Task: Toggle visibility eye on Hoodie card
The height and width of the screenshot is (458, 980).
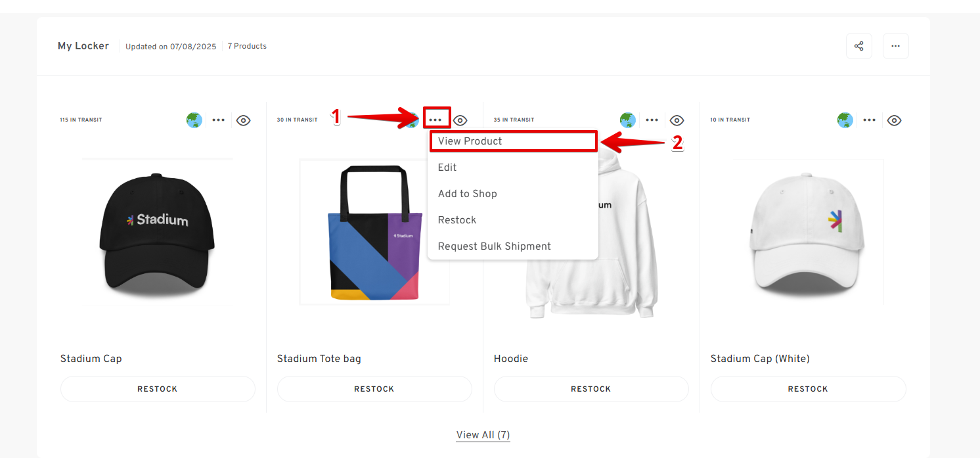Action: pyautogui.click(x=677, y=120)
